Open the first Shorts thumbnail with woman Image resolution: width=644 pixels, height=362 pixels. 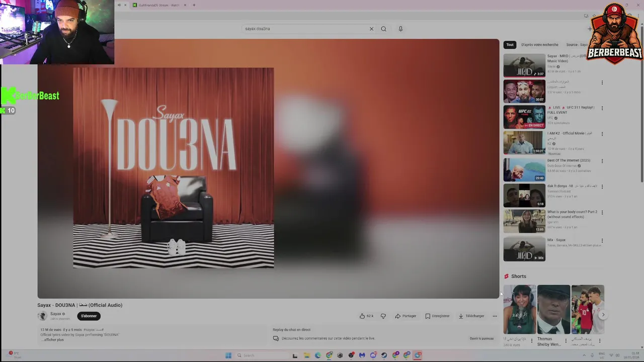pos(520,309)
